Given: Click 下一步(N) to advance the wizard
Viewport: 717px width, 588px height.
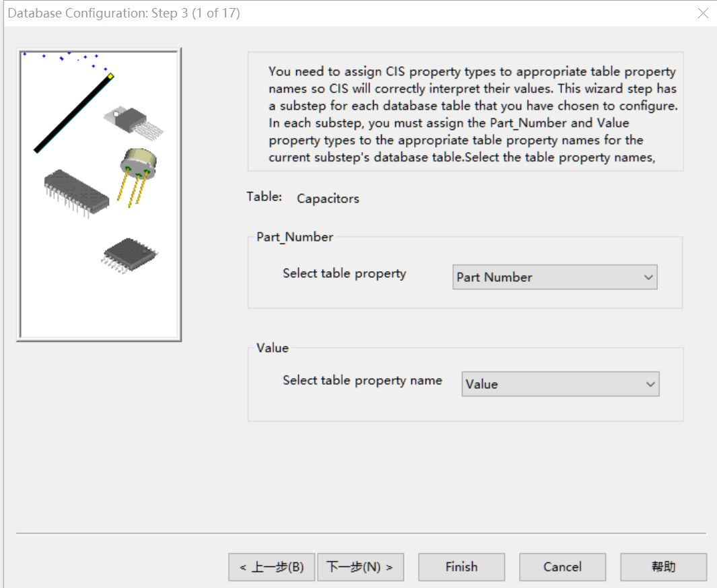Looking at the screenshot, I should tap(361, 566).
